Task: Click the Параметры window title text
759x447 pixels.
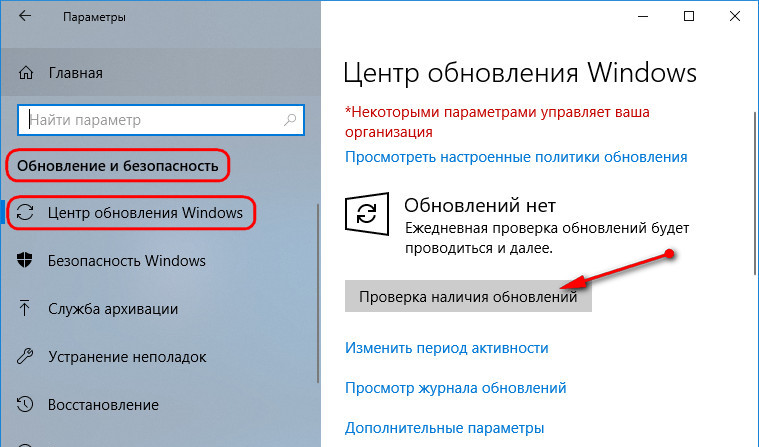Action: point(94,17)
